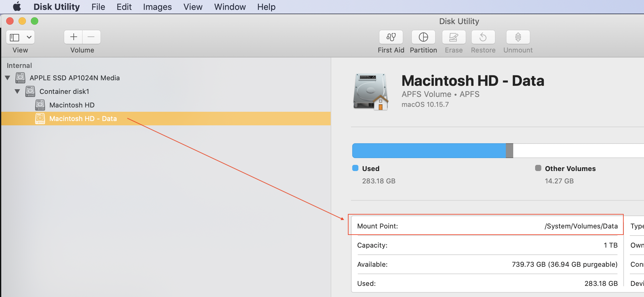Click the Erase toolbar icon
Image resolution: width=644 pixels, height=297 pixels.
click(454, 37)
